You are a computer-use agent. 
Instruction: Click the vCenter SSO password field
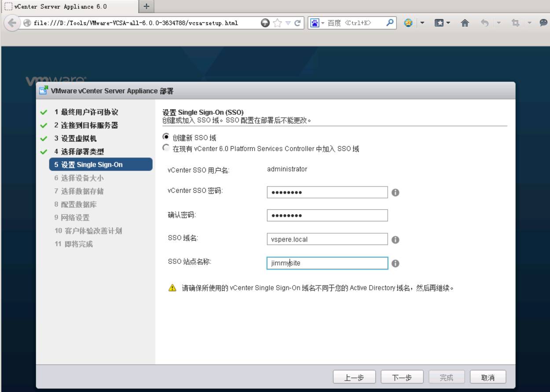[x=327, y=192]
